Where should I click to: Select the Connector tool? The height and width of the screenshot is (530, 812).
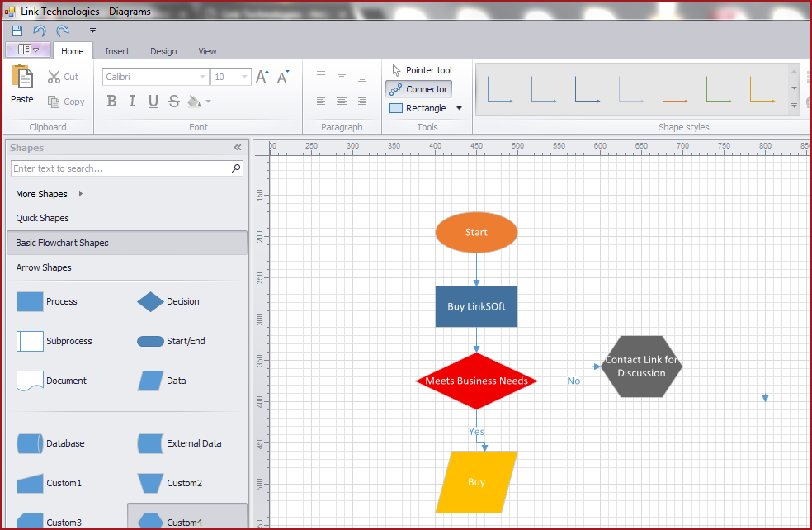click(419, 89)
